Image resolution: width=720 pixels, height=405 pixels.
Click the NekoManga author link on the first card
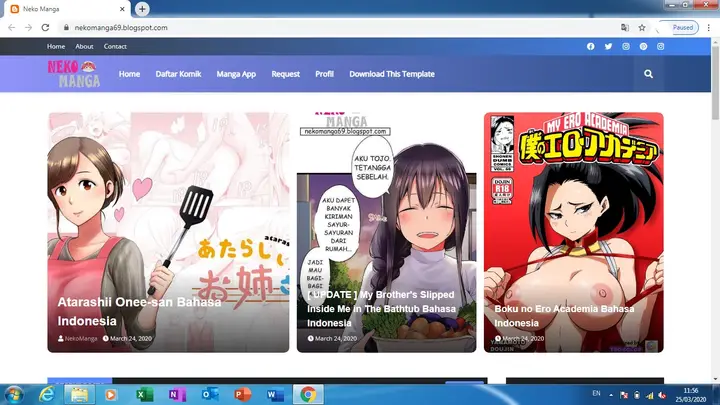click(x=81, y=338)
